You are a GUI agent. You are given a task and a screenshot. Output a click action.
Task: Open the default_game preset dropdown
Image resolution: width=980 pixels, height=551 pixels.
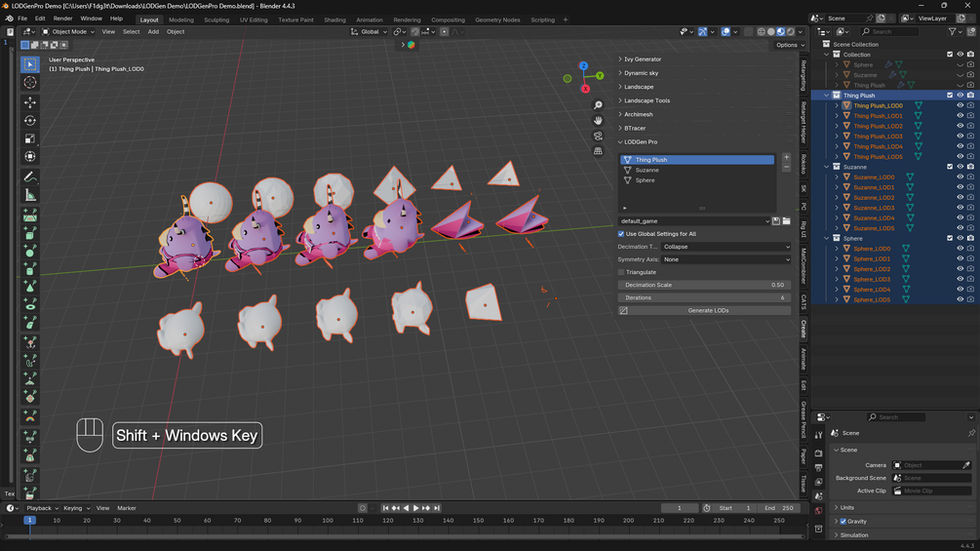(x=693, y=221)
